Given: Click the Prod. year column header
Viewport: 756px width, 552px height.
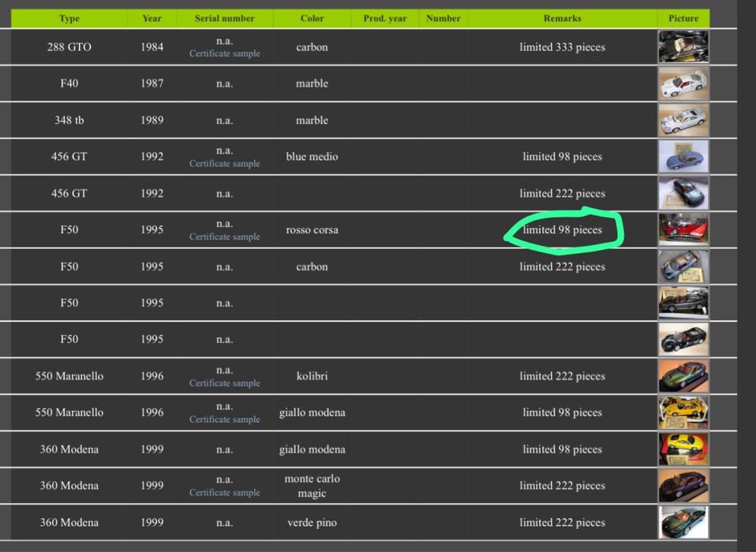Looking at the screenshot, I should tap(385, 18).
